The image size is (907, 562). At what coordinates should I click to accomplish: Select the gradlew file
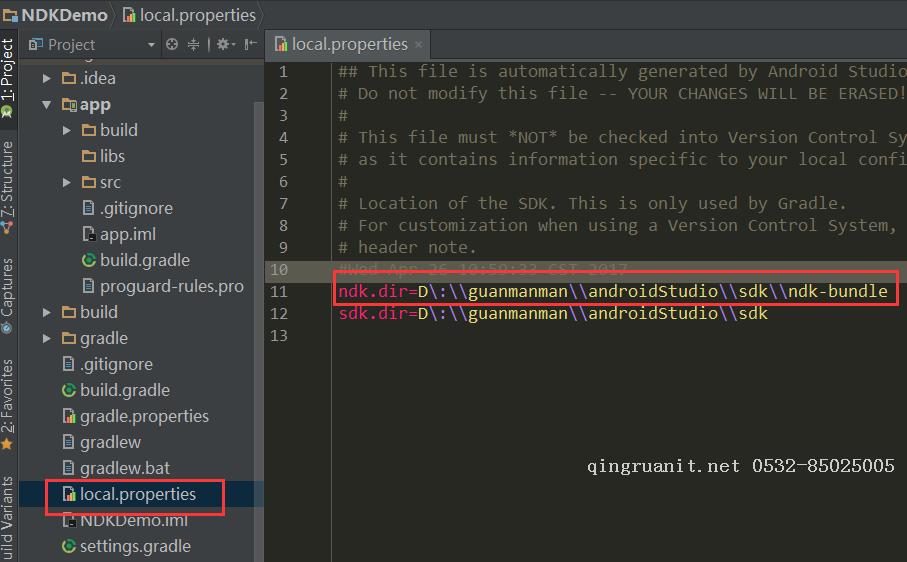pos(101,443)
